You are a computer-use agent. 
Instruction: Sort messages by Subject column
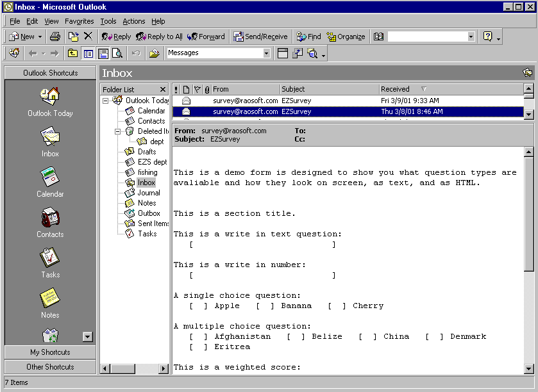coord(330,90)
